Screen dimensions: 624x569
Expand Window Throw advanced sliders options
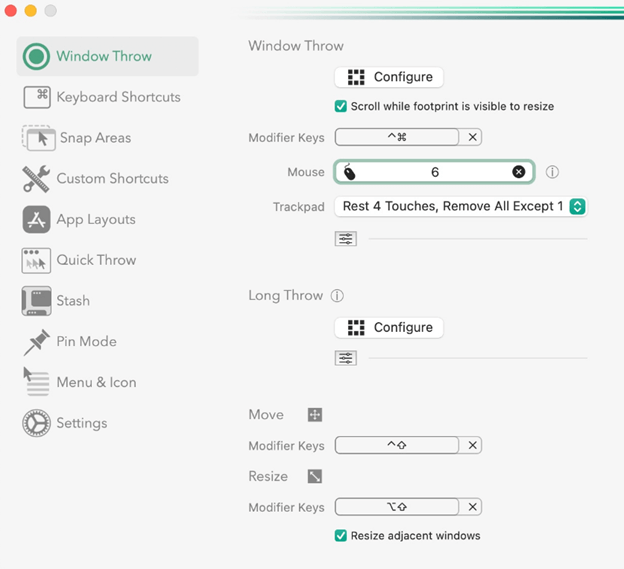346,239
